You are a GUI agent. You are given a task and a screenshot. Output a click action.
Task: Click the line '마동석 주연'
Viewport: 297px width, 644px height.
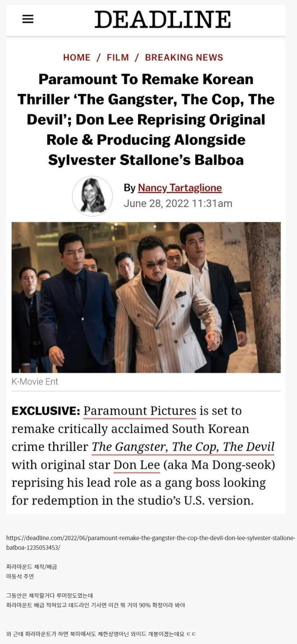click(x=20, y=576)
